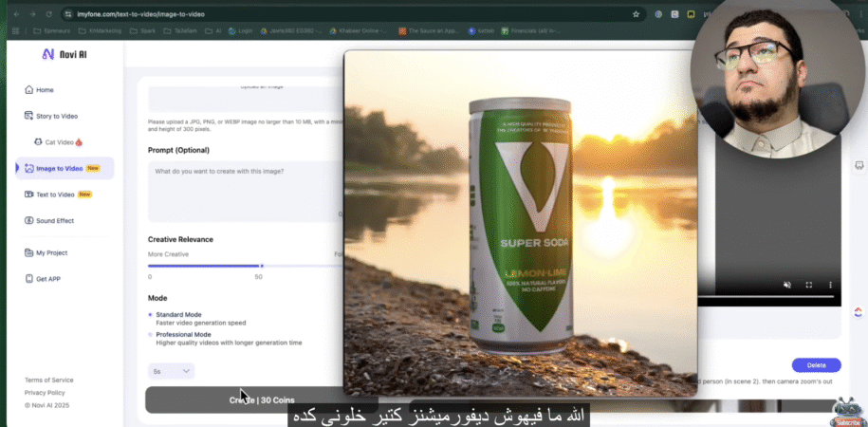Reload the page
Viewport: 868px width, 427px height.
point(48,14)
